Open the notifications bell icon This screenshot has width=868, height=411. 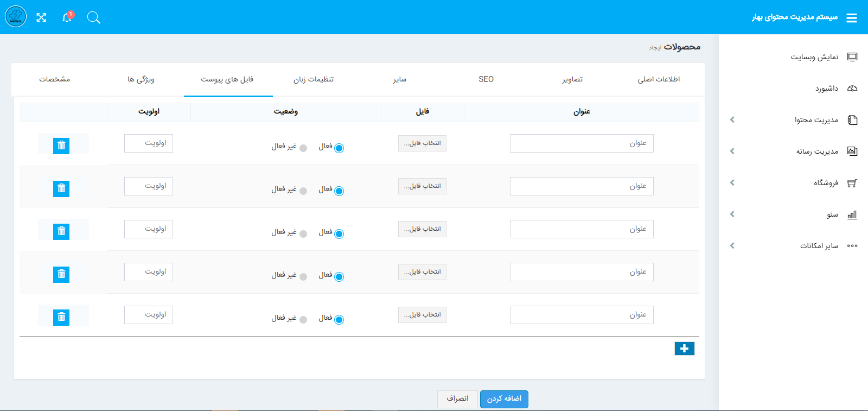click(x=67, y=17)
